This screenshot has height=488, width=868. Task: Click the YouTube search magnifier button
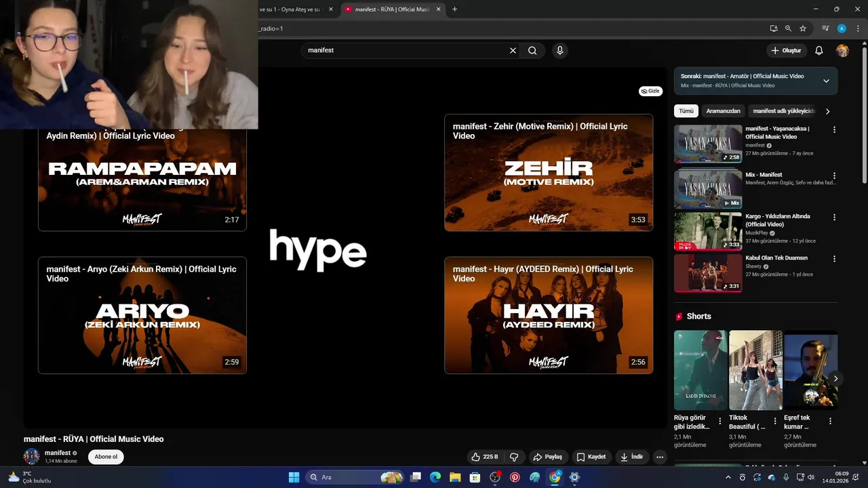click(532, 50)
